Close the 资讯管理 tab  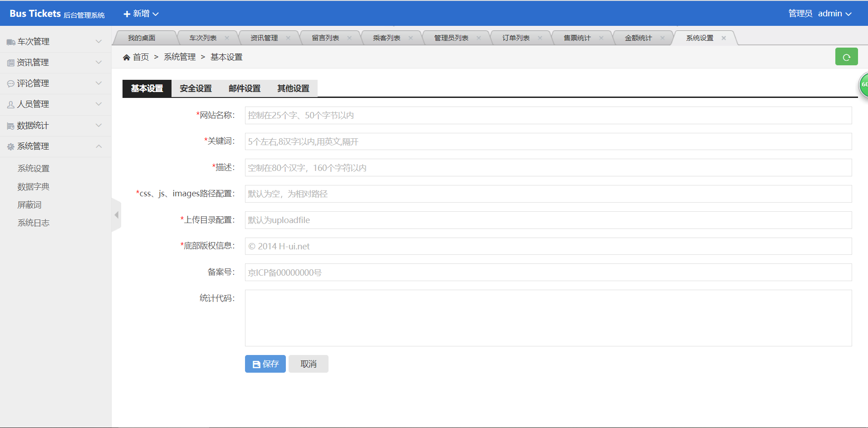coord(288,38)
